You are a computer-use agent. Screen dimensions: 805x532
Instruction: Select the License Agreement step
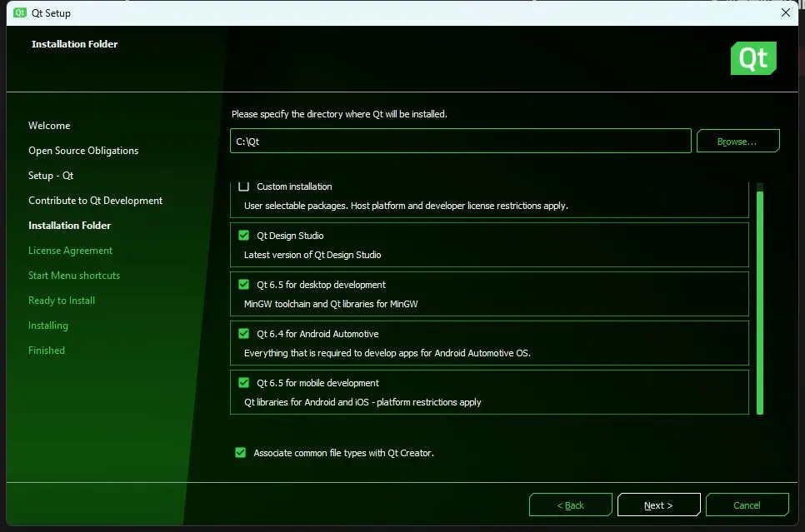(70, 251)
